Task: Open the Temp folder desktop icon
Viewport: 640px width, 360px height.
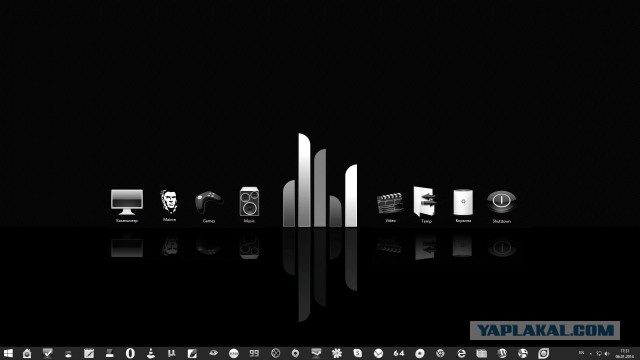Action: click(x=425, y=202)
